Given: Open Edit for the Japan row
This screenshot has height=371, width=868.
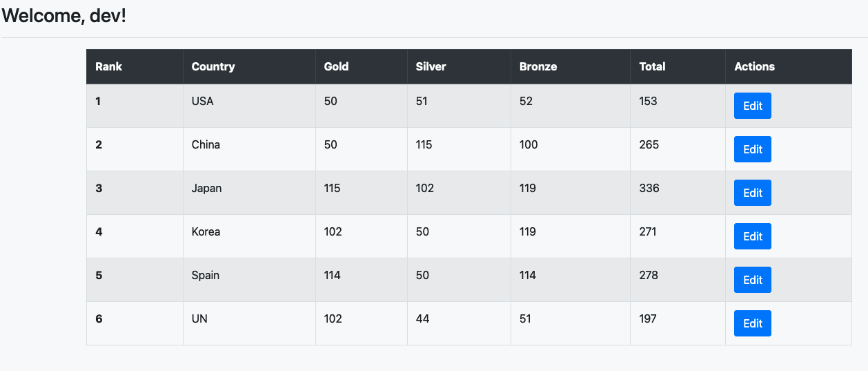Looking at the screenshot, I should (x=752, y=193).
